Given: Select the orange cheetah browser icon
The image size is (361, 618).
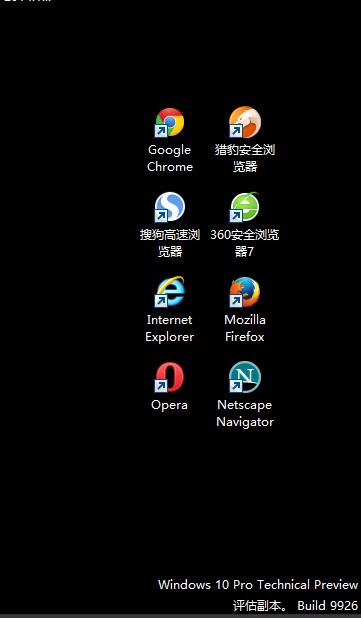Looking at the screenshot, I should tap(244, 122).
